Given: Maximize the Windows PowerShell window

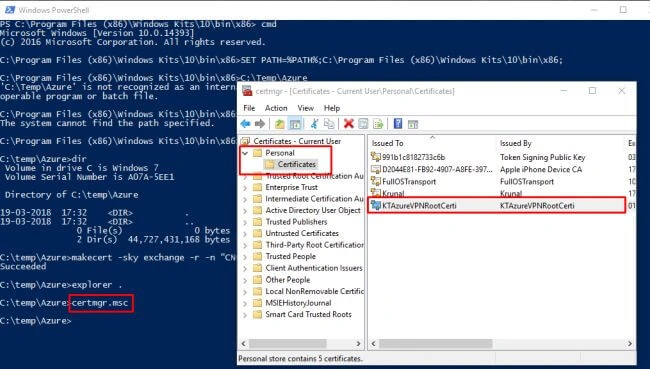Looking at the screenshot, I should pyautogui.click(x=623, y=10).
